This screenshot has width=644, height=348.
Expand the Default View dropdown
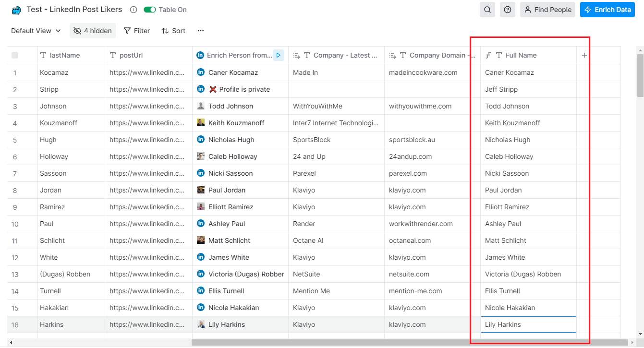36,31
